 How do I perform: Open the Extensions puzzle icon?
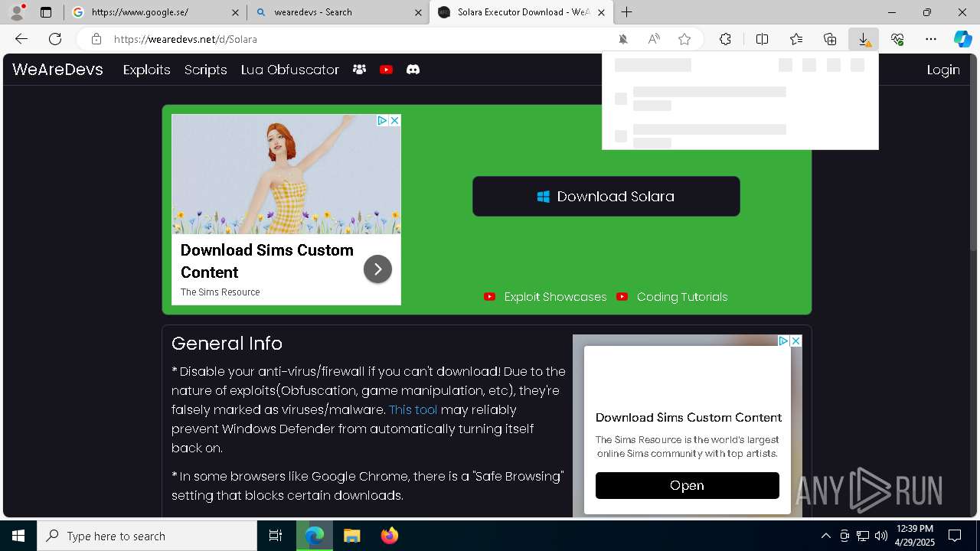(725, 39)
